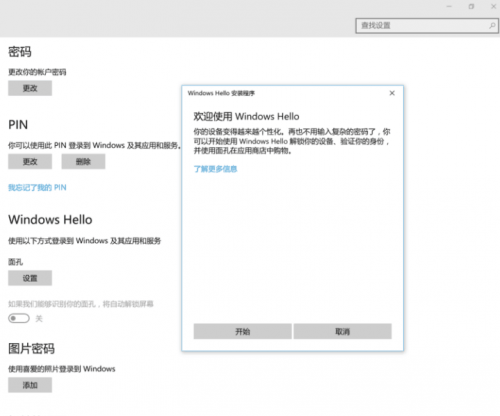Click the PIN section heading
Image resolution: width=500 pixels, height=416 pixels.
[18, 125]
